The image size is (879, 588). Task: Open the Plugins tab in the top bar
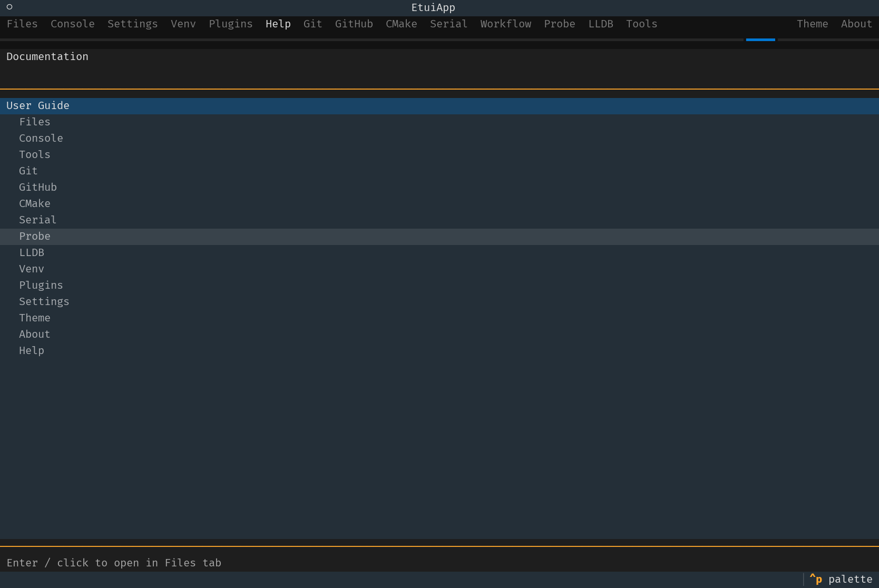(231, 24)
